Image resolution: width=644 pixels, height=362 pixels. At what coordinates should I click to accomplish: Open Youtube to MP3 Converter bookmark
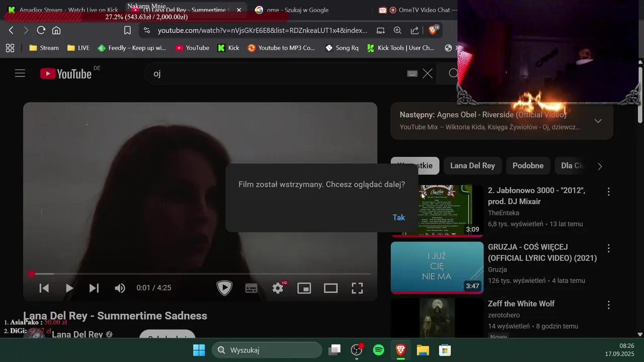pos(281,48)
